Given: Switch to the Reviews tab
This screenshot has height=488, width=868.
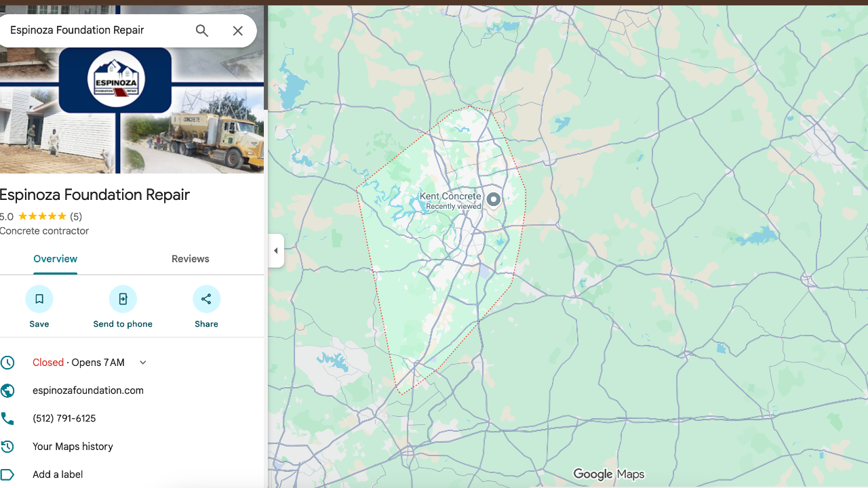Looking at the screenshot, I should [x=191, y=259].
